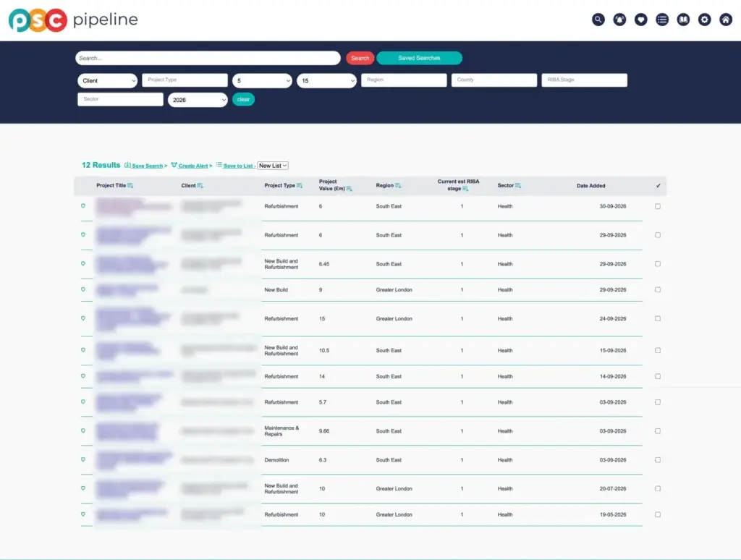Viewport: 741px width, 560px height.
Task: Open the minimum value dropdown showing 5
Action: coord(262,81)
